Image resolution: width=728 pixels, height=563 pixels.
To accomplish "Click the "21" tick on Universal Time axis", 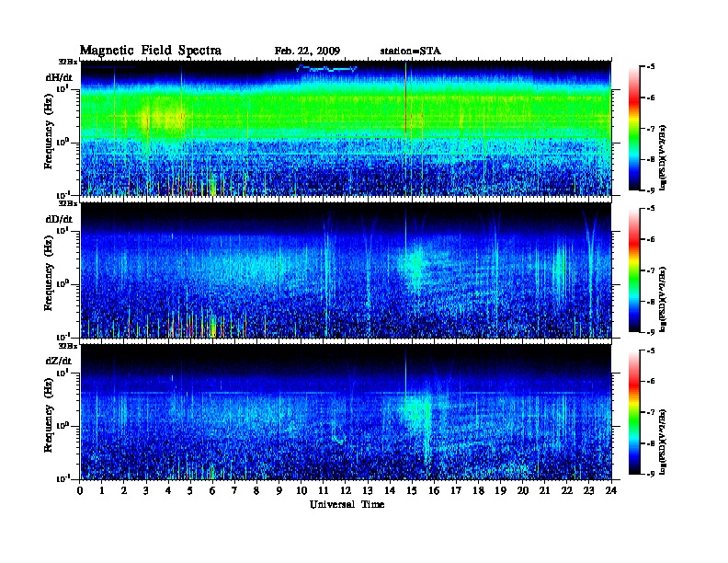I will (544, 490).
